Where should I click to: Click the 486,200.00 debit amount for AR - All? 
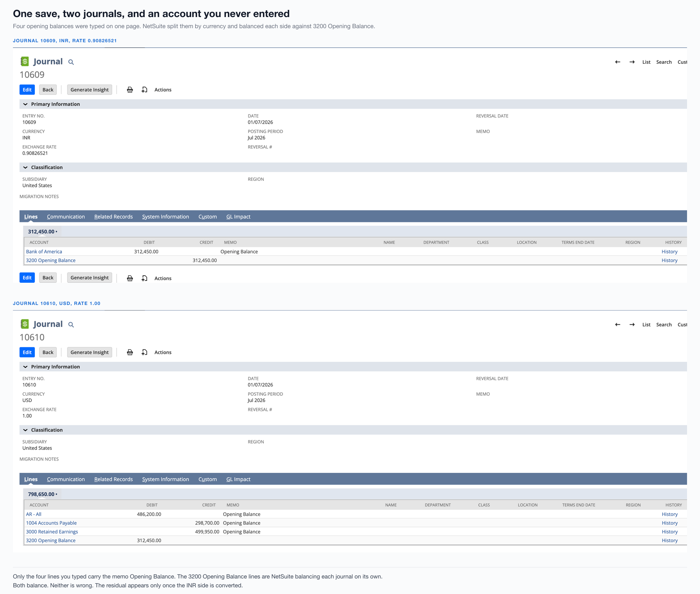[x=149, y=514]
